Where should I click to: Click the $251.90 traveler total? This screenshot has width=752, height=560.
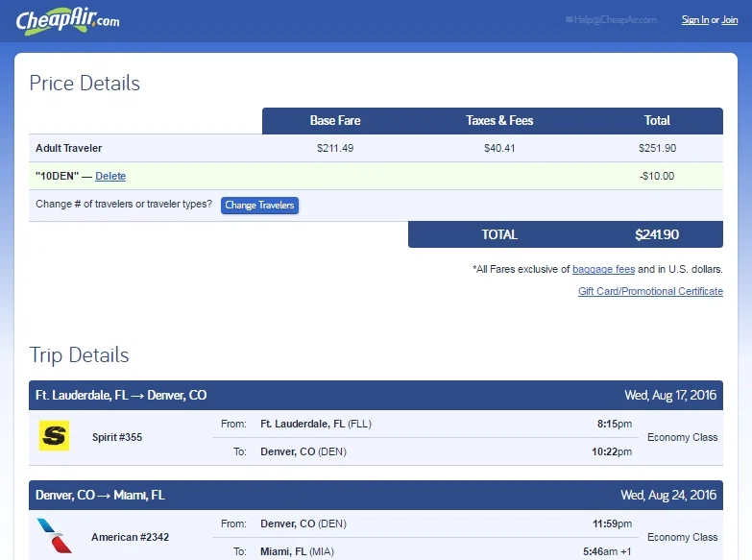click(657, 148)
